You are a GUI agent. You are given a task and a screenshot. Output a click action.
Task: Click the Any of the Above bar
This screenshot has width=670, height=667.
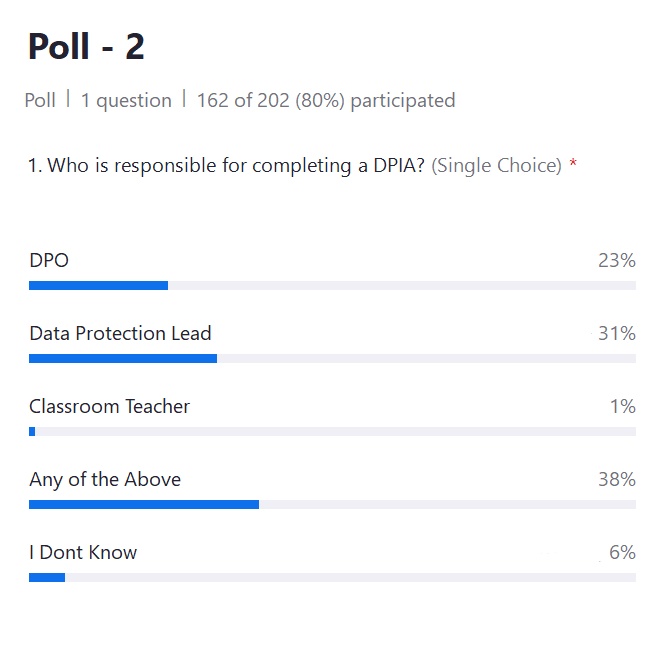332,505
